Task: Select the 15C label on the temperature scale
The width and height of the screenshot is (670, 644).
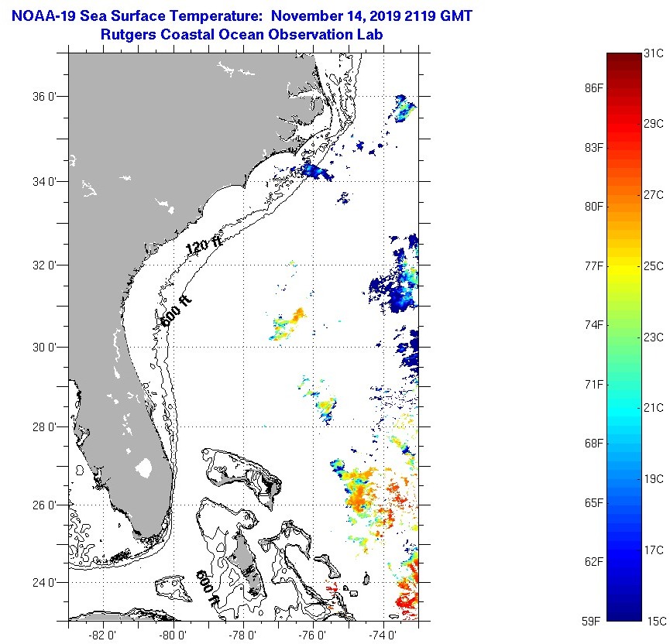Action: pyautogui.click(x=655, y=620)
